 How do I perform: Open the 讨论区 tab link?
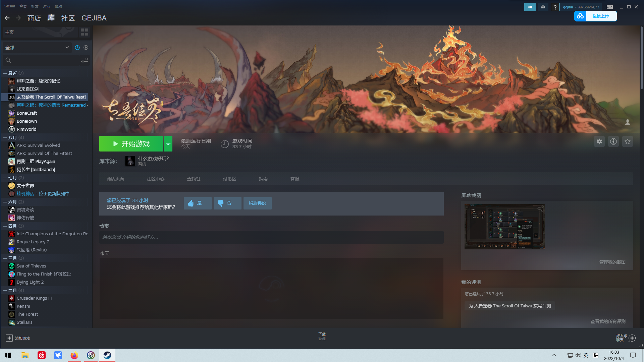pyautogui.click(x=229, y=179)
